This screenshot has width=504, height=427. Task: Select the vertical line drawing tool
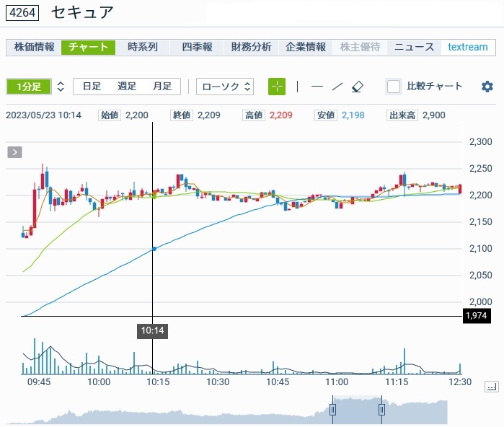pyautogui.click(x=297, y=87)
